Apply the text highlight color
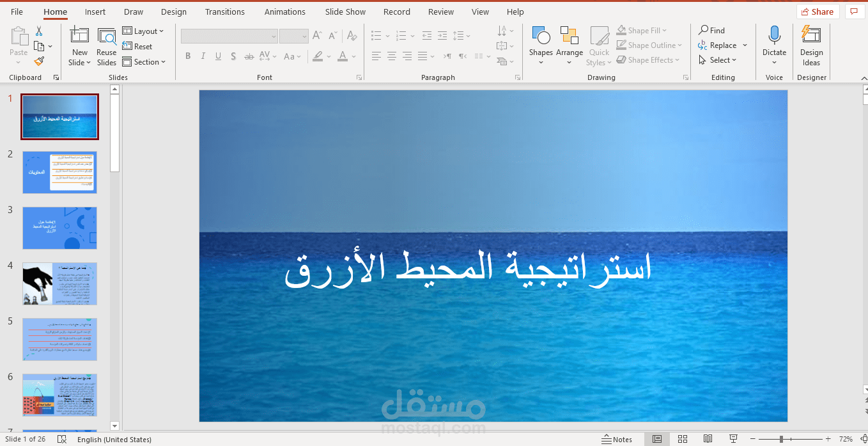Image resolution: width=868 pixels, height=446 pixels. tap(318, 56)
